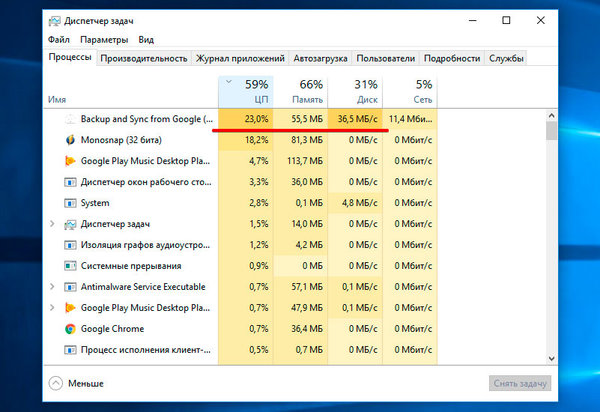Switch to the Службы tab
This screenshot has height=412, width=600.
pyautogui.click(x=506, y=59)
